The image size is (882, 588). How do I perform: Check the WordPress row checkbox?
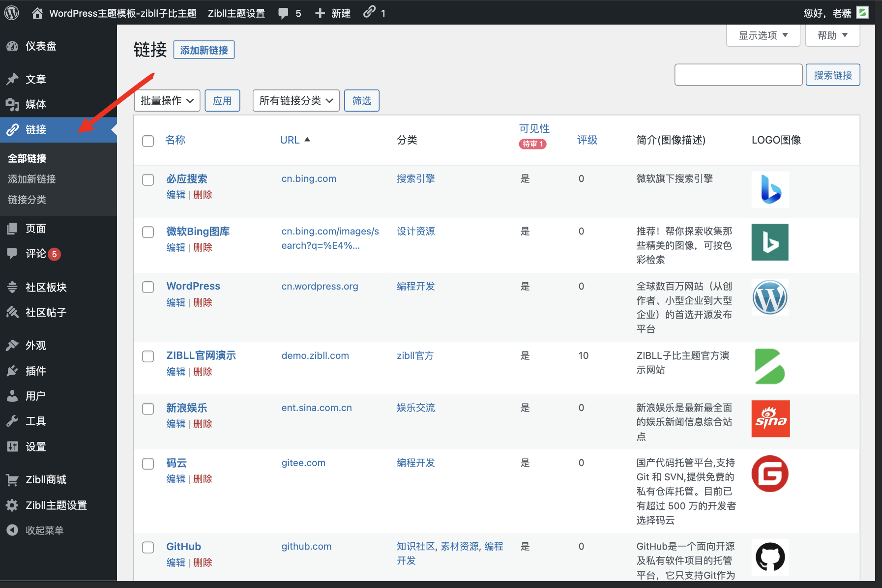pos(148,287)
